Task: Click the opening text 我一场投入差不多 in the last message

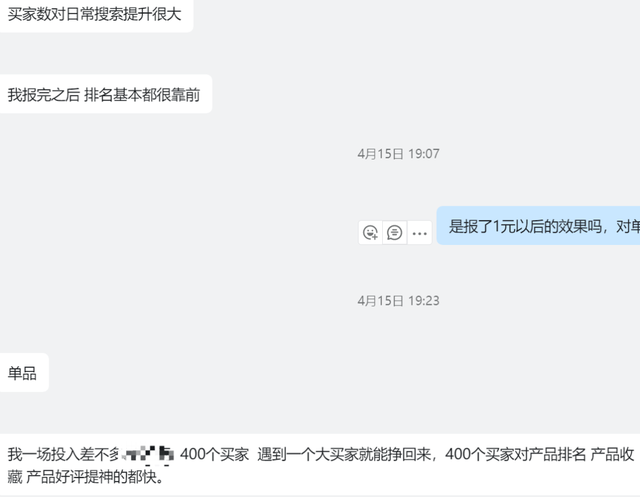Action: pos(64,455)
